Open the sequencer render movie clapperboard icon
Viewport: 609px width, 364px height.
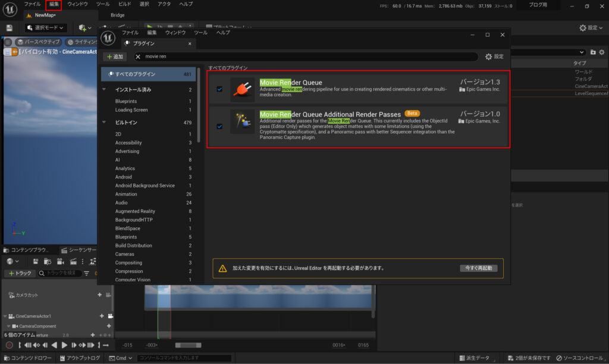pyautogui.click(x=74, y=262)
